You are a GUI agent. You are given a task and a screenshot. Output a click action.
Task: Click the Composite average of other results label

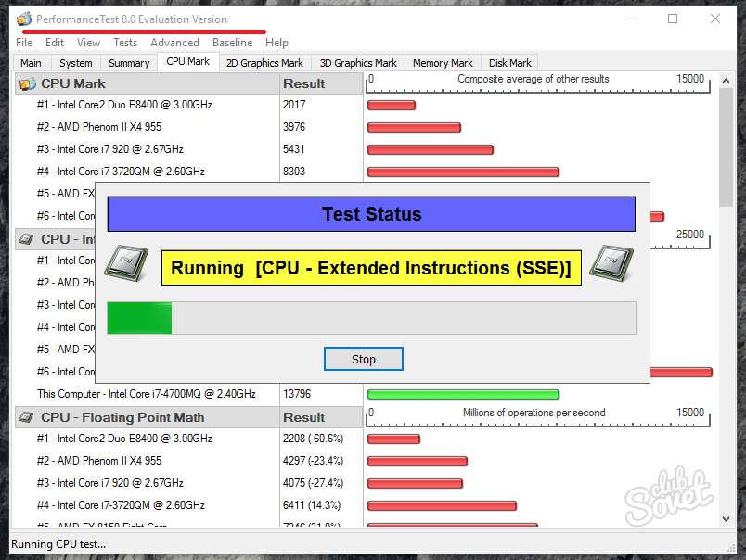pos(534,79)
